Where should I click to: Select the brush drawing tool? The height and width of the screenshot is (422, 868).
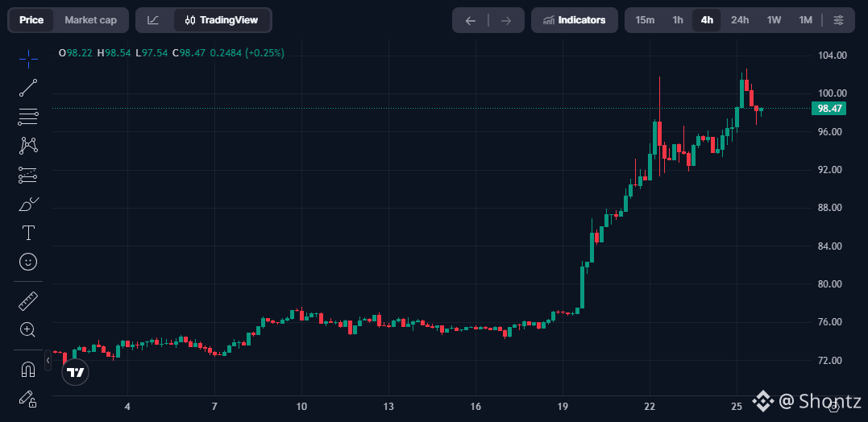click(x=28, y=204)
